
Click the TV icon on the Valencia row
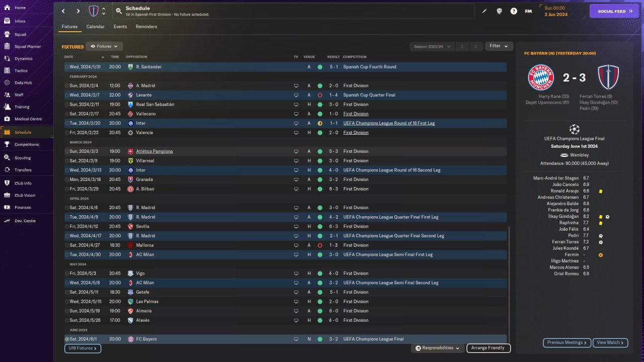(x=296, y=133)
